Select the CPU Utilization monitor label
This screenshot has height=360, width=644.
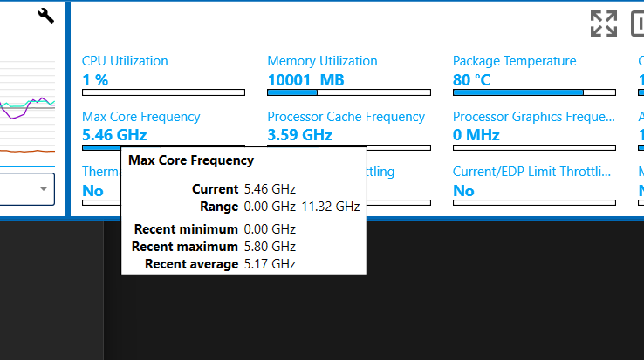125,61
